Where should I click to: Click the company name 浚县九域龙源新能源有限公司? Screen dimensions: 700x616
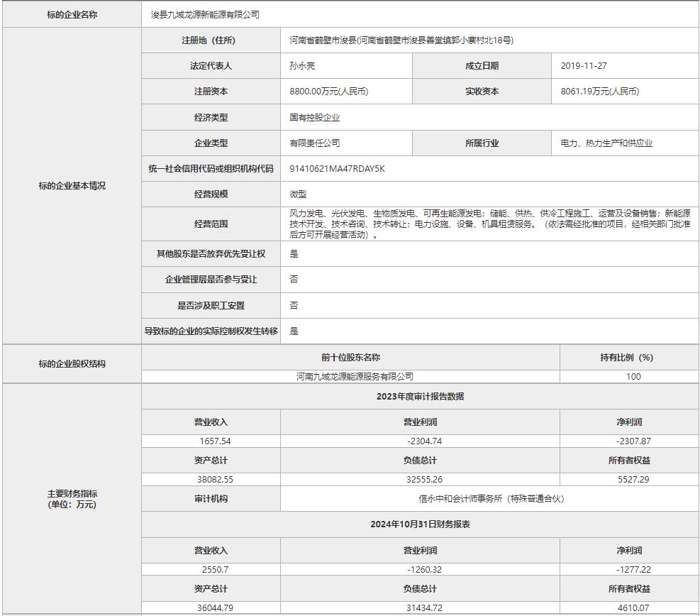(x=206, y=14)
